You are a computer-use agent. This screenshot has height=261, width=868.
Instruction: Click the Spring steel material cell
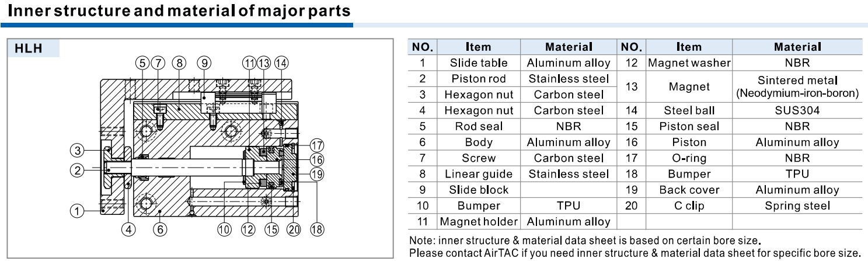click(x=797, y=206)
